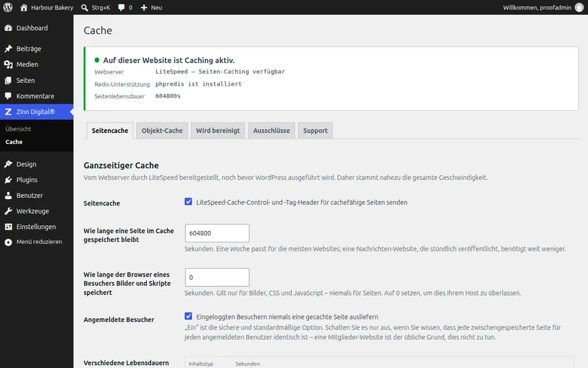Go to Dashboard in the sidebar
The image size is (588, 368).
coord(37,28)
